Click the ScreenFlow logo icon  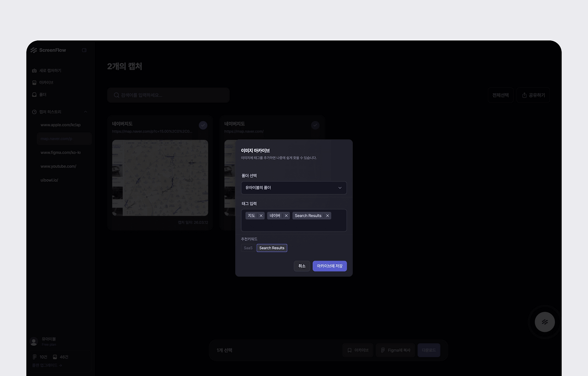(x=33, y=50)
